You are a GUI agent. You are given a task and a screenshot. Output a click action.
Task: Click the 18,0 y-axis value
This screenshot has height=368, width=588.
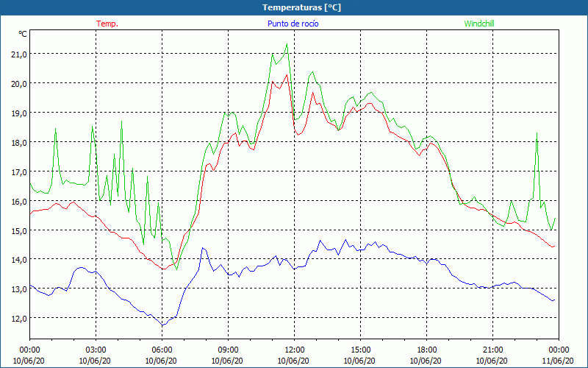tap(19, 142)
